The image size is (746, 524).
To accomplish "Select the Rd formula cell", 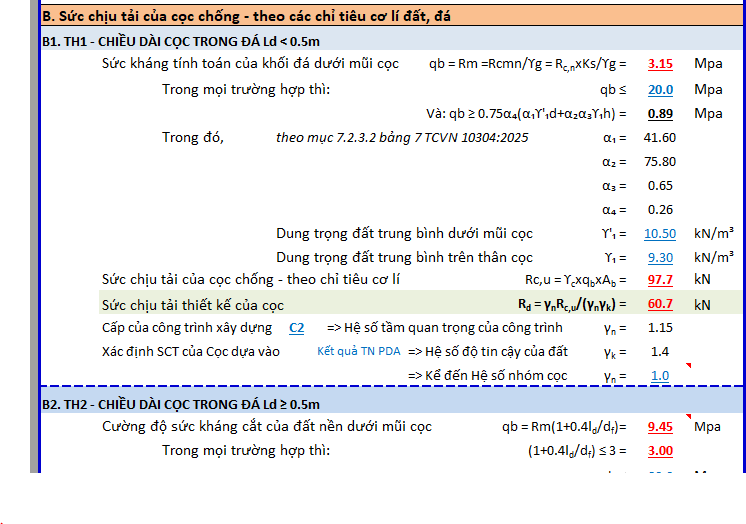I will [572, 305].
